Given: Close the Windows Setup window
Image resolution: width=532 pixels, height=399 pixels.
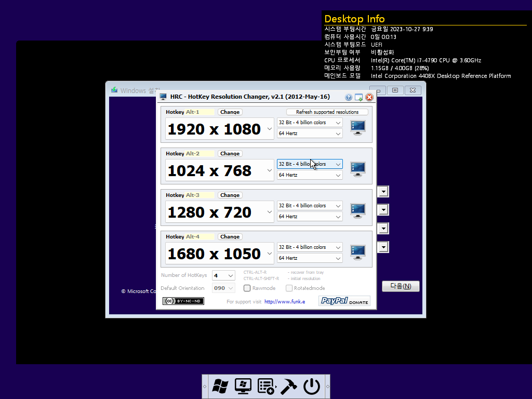Looking at the screenshot, I should (x=413, y=90).
